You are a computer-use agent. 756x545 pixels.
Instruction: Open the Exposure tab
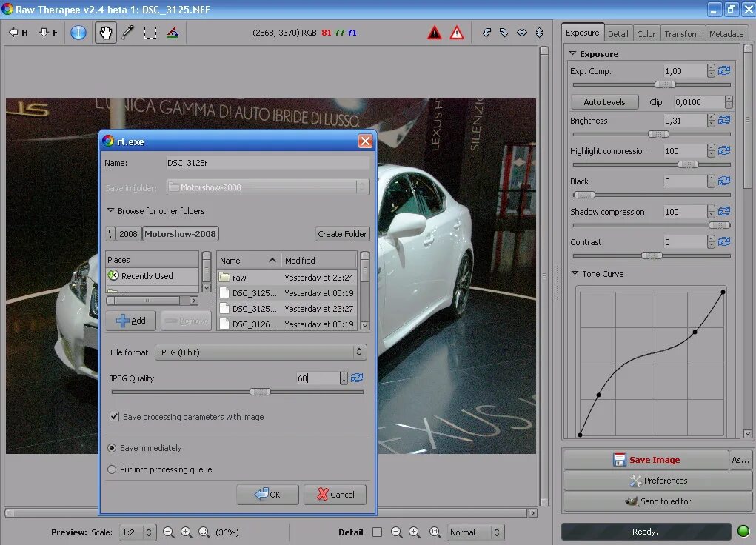[x=583, y=33]
